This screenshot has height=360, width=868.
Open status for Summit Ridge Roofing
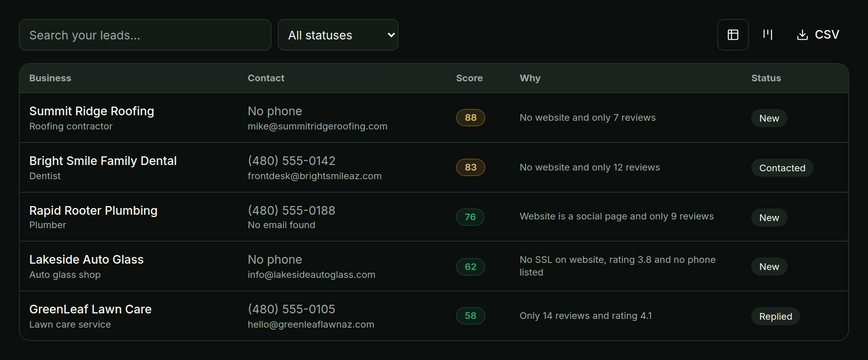pyautogui.click(x=769, y=118)
